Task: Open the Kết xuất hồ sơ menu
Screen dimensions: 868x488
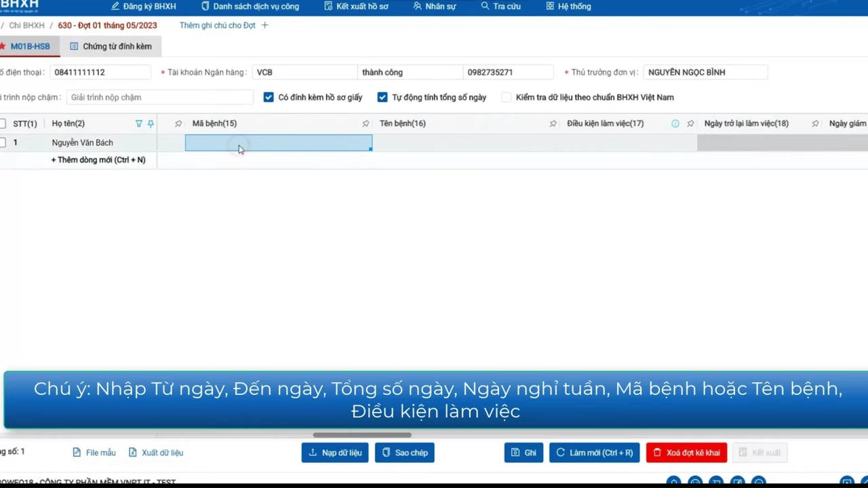Action: pos(357,6)
